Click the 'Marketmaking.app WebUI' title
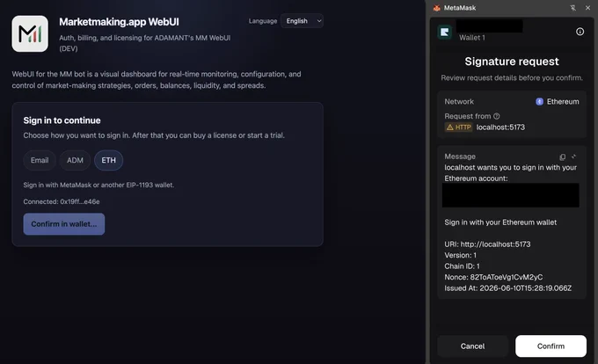The height and width of the screenshot is (364, 598). click(119, 22)
